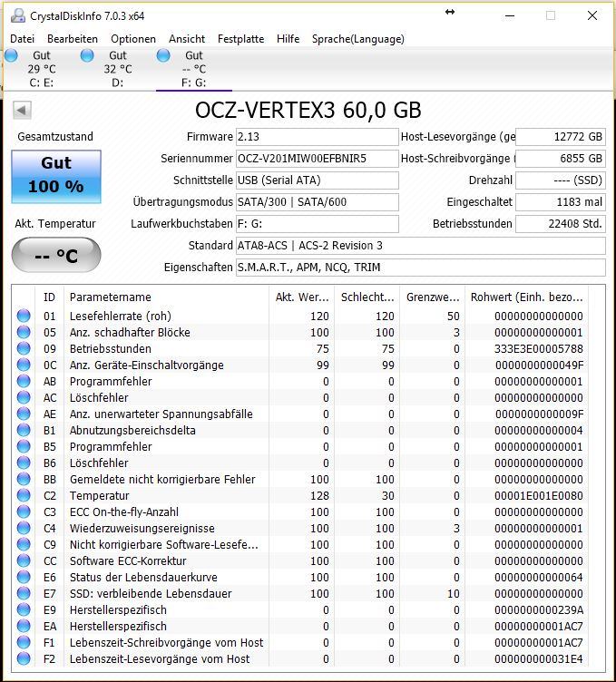Open the Bearbeiten menu
Image resolution: width=616 pixels, height=682 pixels.
point(73,39)
